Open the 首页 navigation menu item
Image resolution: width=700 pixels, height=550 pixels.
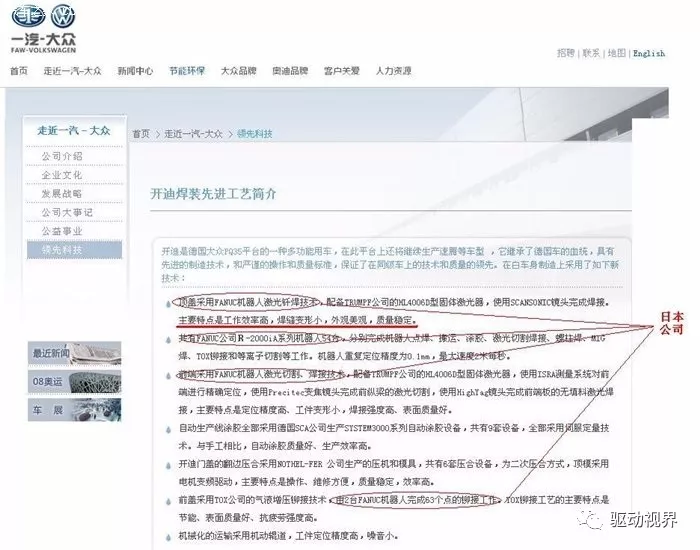point(18,71)
